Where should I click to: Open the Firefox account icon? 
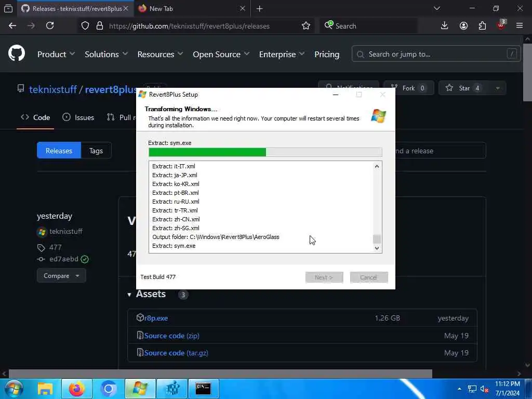(463, 26)
